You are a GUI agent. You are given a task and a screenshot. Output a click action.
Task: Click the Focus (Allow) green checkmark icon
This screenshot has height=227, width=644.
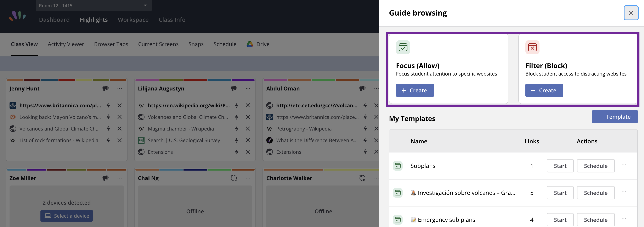coord(403,47)
